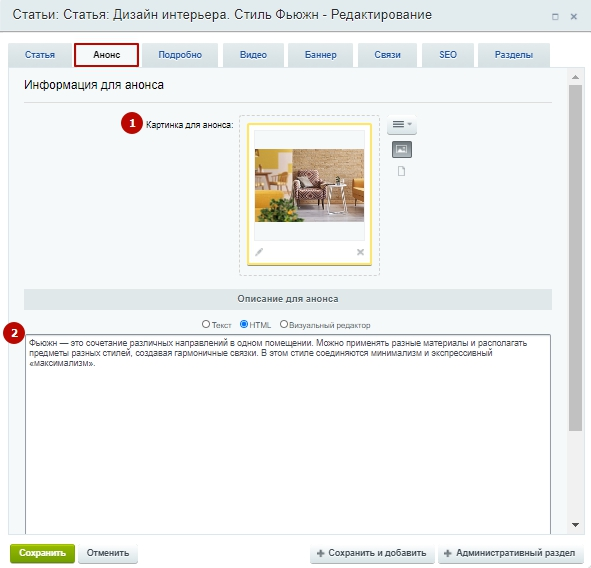Click the vertical scrollbar thumb
591x568 pixels.
point(575,258)
